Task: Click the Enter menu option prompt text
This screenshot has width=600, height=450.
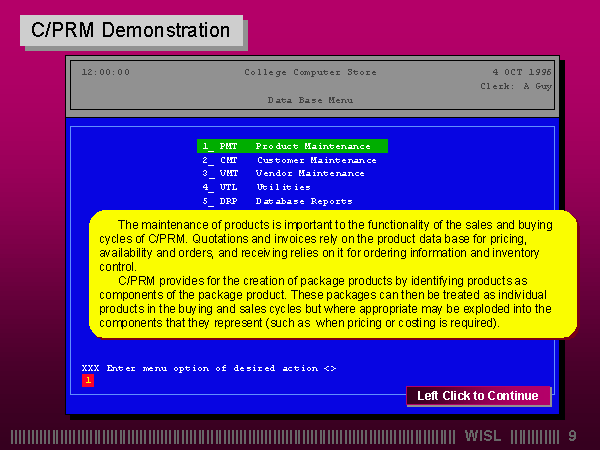Action: click(x=208, y=368)
